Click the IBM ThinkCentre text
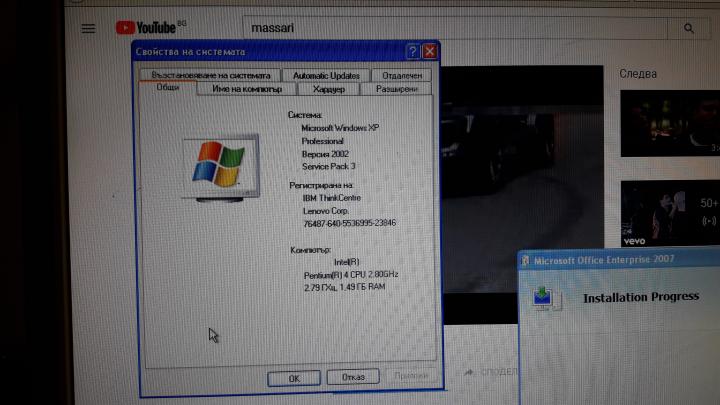Screen dimensions: 720x405 [332, 198]
